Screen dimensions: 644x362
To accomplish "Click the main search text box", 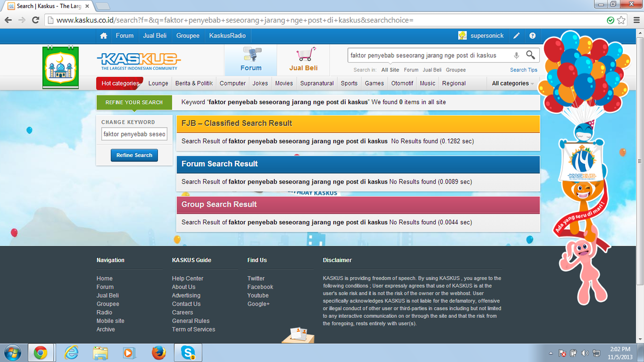I will (430, 55).
